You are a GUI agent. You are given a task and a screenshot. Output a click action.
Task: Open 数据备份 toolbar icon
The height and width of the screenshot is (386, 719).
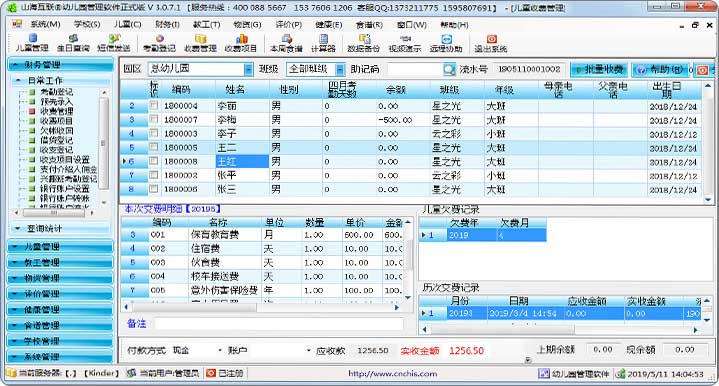coord(364,43)
